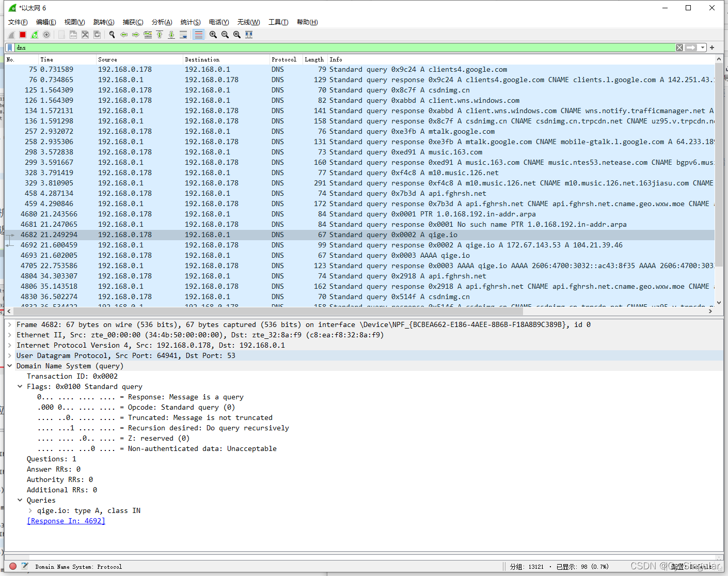The image size is (728, 576).
Task: Click the packet list horizontal scrollbar
Action: 268,311
